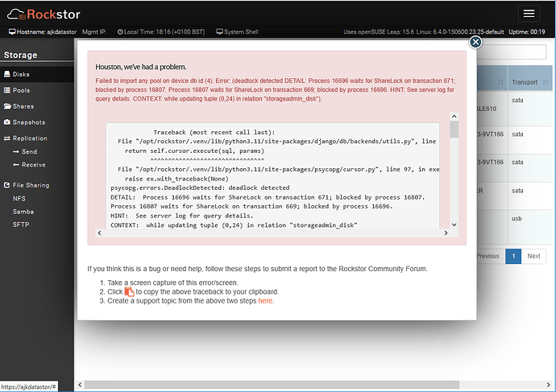Open Disks in Storage sidebar
The height and width of the screenshot is (392, 556).
37,74
